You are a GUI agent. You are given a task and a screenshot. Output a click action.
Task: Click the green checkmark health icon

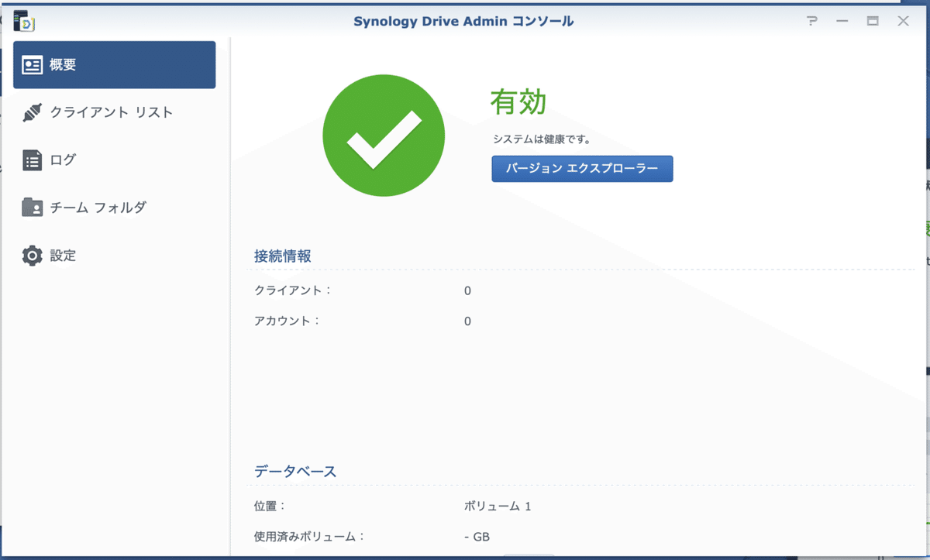click(x=384, y=135)
